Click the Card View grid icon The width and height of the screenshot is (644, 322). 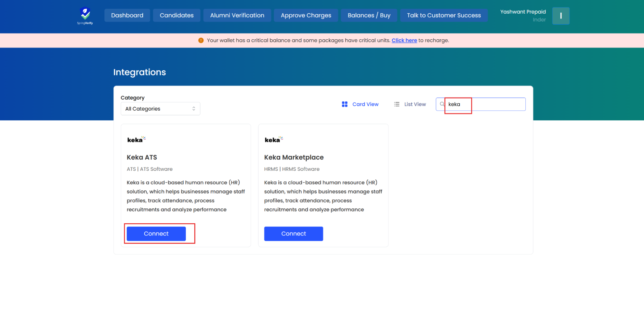tap(344, 104)
